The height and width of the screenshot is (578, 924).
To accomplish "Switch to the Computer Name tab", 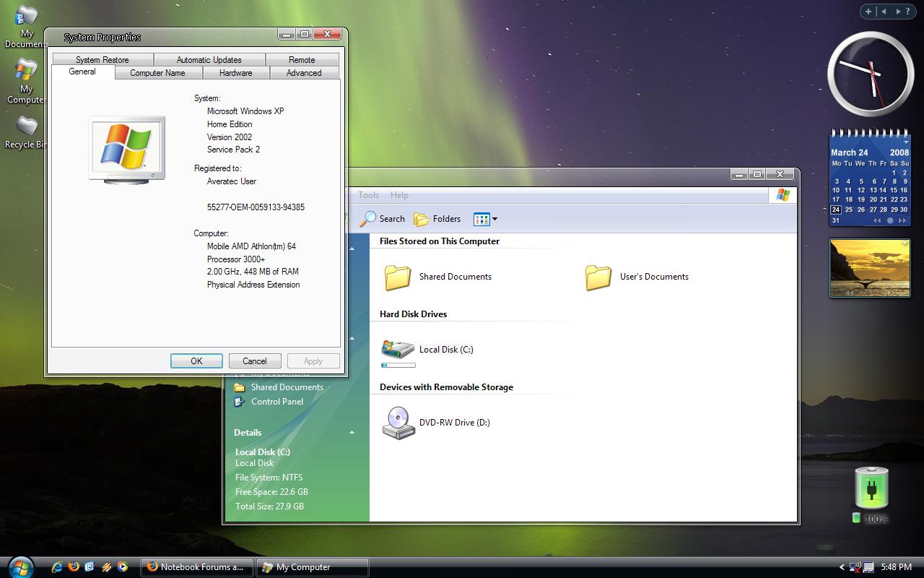I will (x=157, y=73).
